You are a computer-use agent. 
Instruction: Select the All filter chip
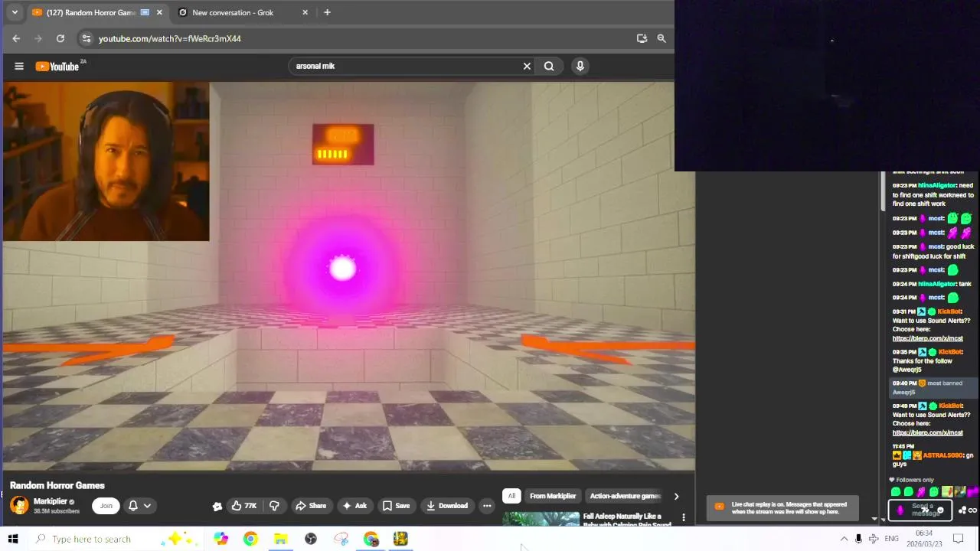tap(511, 496)
